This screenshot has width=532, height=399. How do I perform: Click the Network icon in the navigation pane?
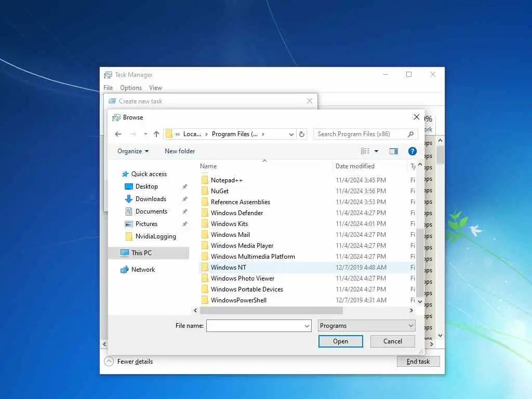125,270
